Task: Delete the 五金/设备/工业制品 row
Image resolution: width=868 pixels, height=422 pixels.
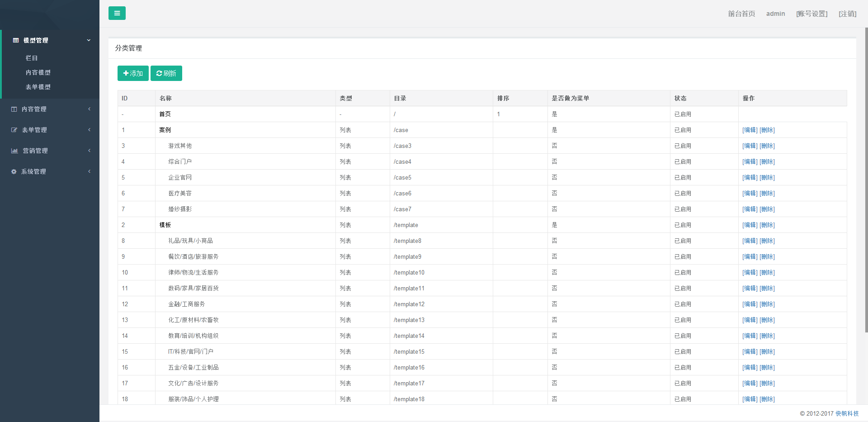Action: pyautogui.click(x=767, y=367)
